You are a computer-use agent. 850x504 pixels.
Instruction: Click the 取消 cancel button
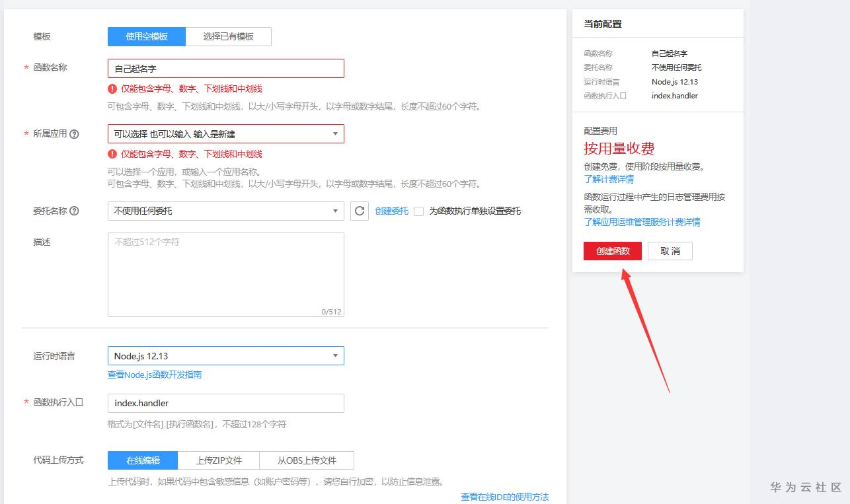(670, 251)
